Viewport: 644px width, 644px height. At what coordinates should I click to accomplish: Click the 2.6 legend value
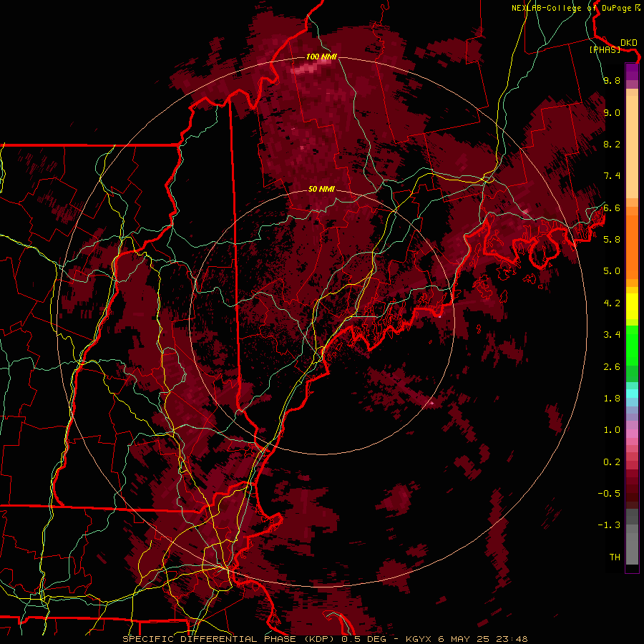[x=612, y=366]
